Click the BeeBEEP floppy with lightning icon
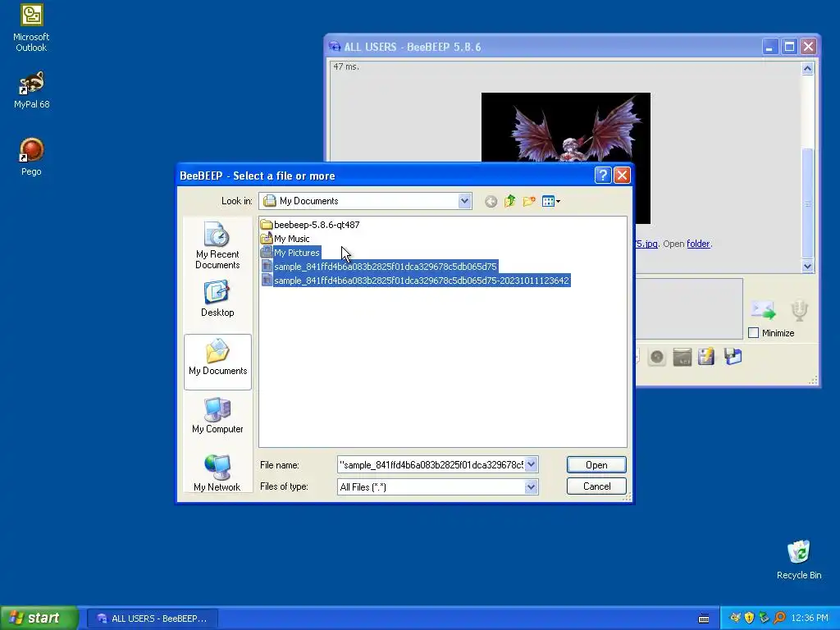Viewport: 840px width, 630px height. point(706,357)
